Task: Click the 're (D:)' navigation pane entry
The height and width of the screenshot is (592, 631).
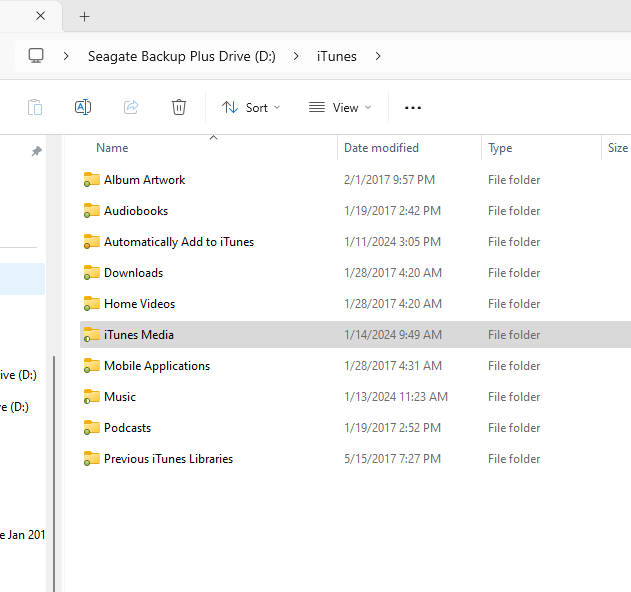Action: point(14,406)
